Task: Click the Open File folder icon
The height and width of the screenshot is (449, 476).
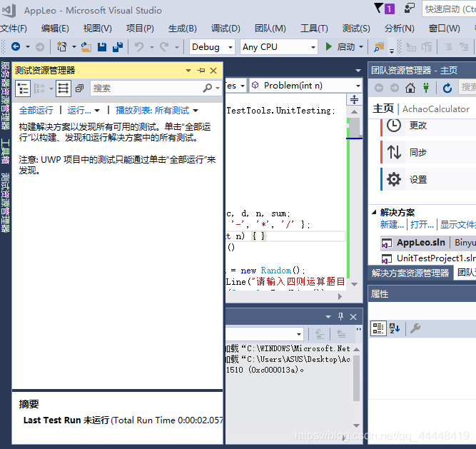Action: tap(86, 46)
